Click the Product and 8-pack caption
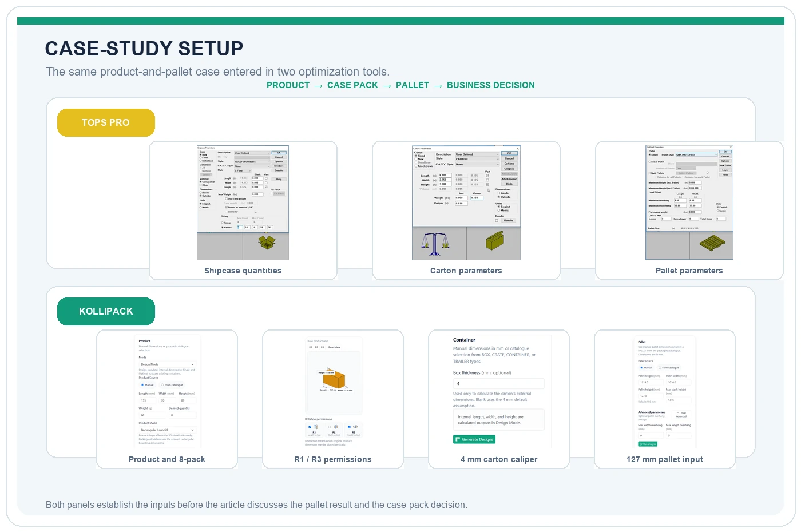 point(167,459)
